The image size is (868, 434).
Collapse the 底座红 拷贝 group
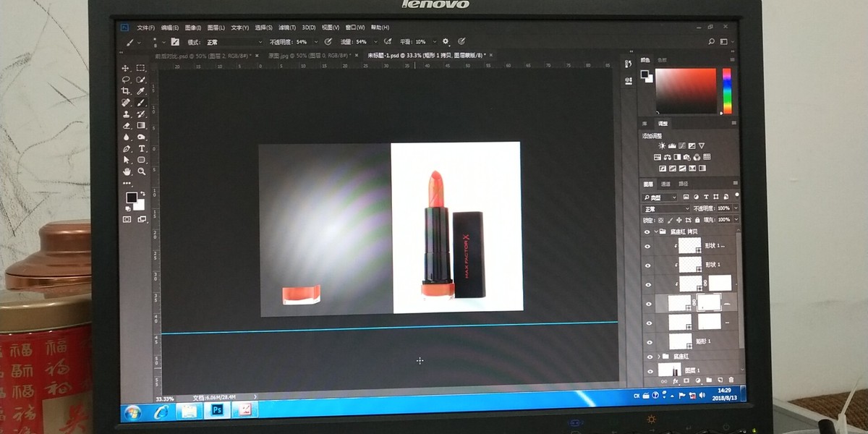[656, 232]
